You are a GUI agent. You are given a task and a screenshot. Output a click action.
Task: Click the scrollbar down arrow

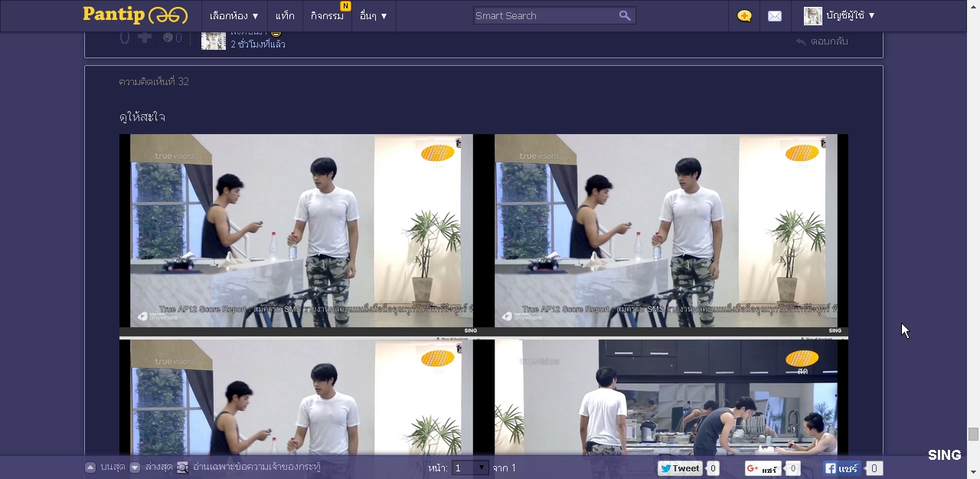click(x=973, y=472)
